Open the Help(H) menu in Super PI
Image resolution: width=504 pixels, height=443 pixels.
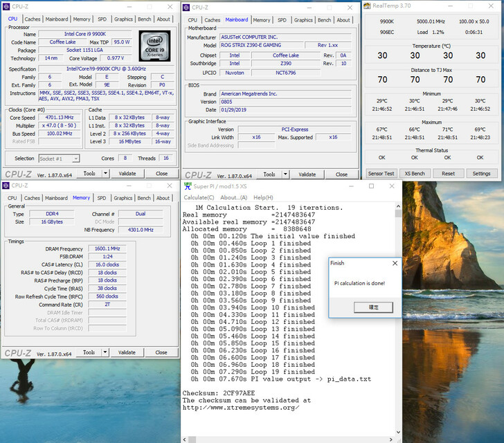coord(263,197)
